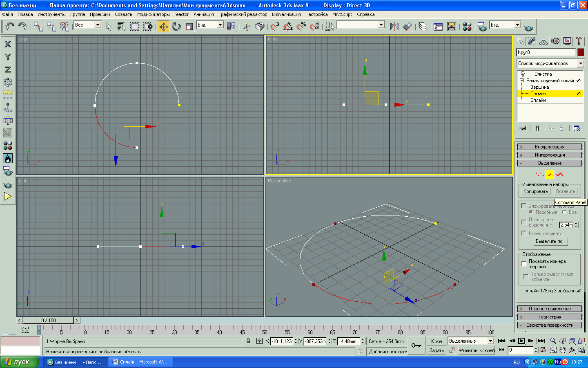Select the Select and Link tool
Image resolution: width=588 pixels, height=368 pixels.
click(x=38, y=26)
